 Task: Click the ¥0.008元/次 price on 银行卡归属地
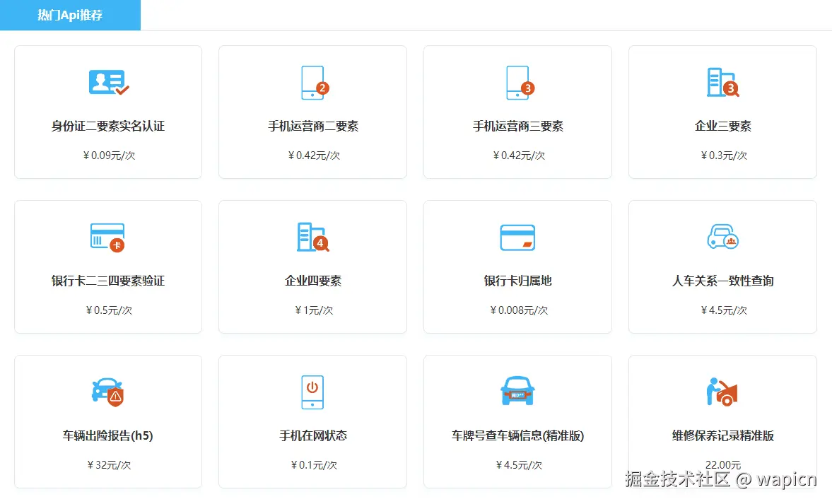[517, 310]
